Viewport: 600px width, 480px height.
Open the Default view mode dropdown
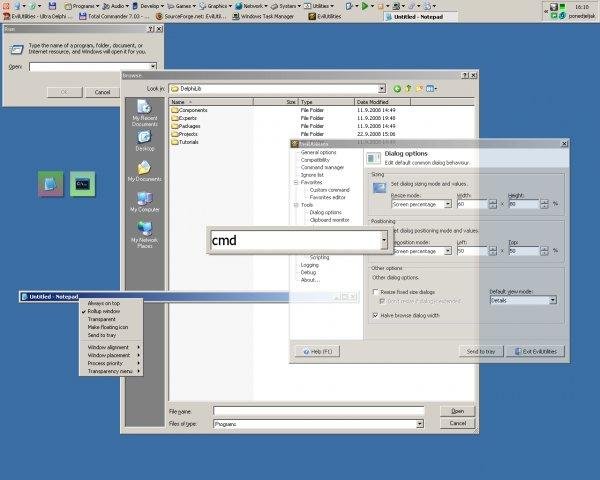coord(553,300)
